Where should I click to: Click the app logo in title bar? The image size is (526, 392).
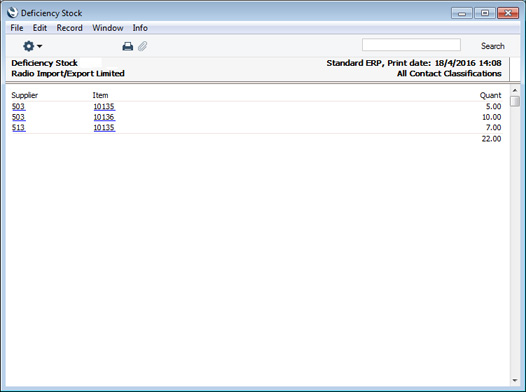pos(12,13)
